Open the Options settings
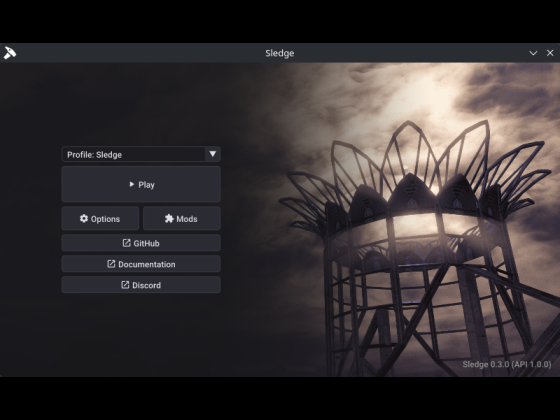560x420 pixels. click(100, 219)
